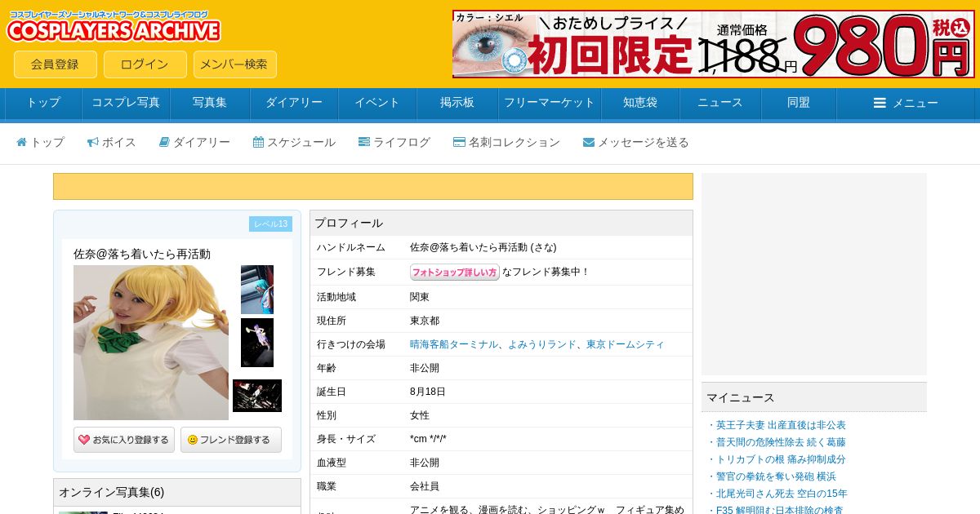Screen dimensions: 980x514
Task: Open the ボイス profile link
Action: (x=112, y=142)
